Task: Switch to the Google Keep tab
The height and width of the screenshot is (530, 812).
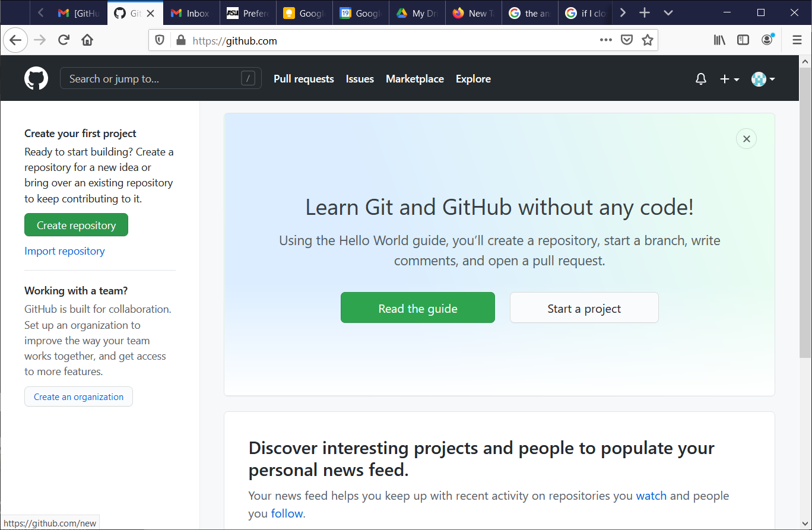Action: point(304,13)
